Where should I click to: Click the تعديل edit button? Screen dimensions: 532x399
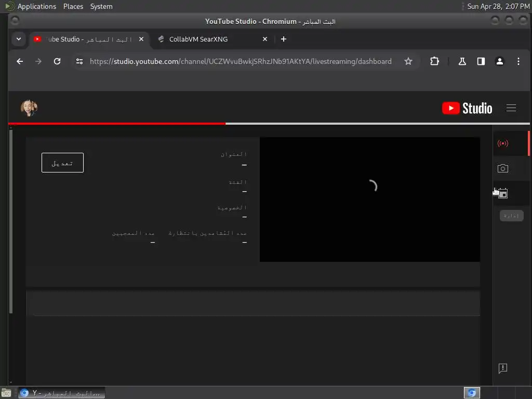(x=62, y=163)
